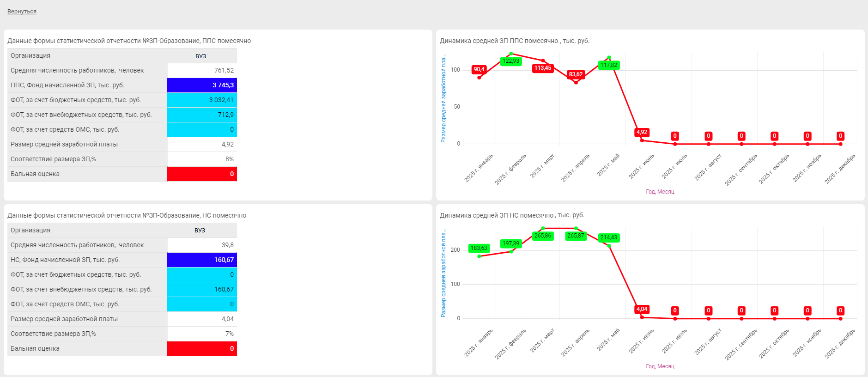The height and width of the screenshot is (377, 868).
Task: Select the 122,93 February data label
Action: pyautogui.click(x=511, y=61)
